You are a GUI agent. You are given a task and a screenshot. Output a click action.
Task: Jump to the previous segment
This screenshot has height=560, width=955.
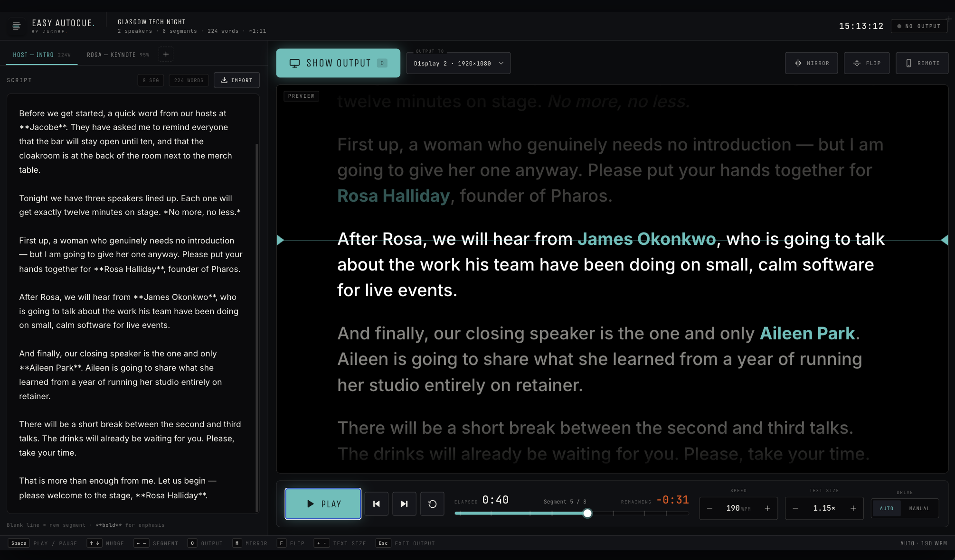pos(377,504)
